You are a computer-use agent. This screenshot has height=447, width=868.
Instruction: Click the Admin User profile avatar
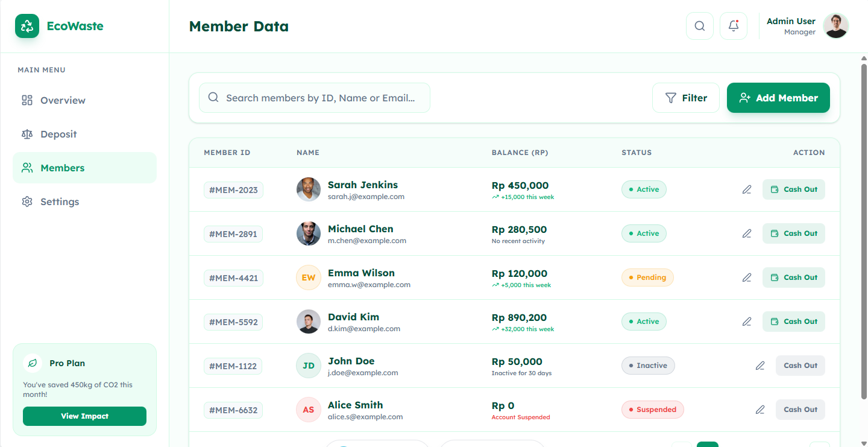(836, 26)
